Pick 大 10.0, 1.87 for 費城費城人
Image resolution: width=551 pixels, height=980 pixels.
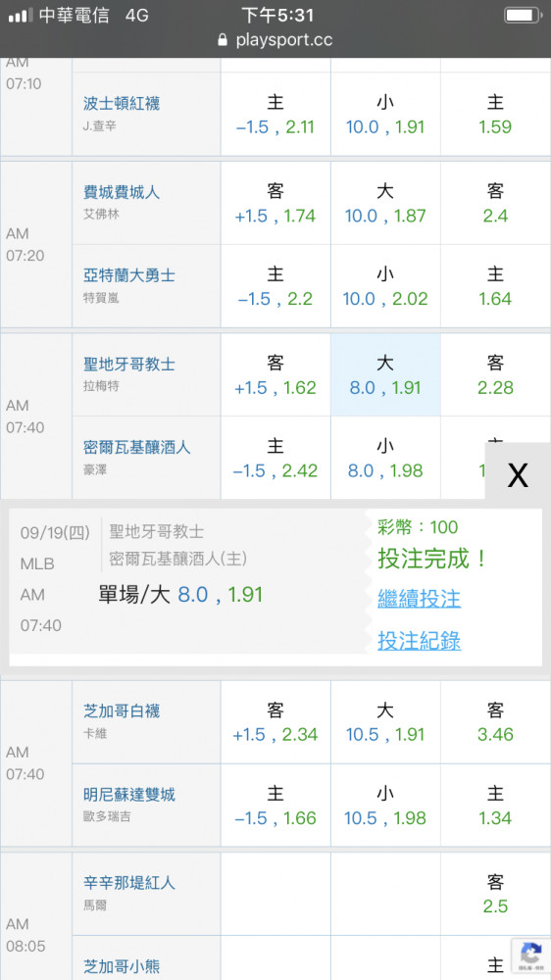(x=385, y=203)
